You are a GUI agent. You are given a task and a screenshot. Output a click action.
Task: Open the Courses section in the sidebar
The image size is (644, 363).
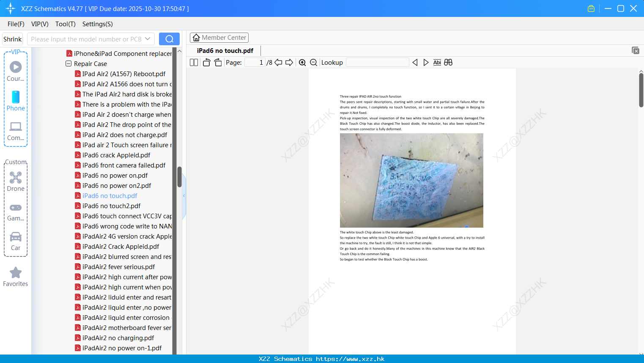[16, 71]
